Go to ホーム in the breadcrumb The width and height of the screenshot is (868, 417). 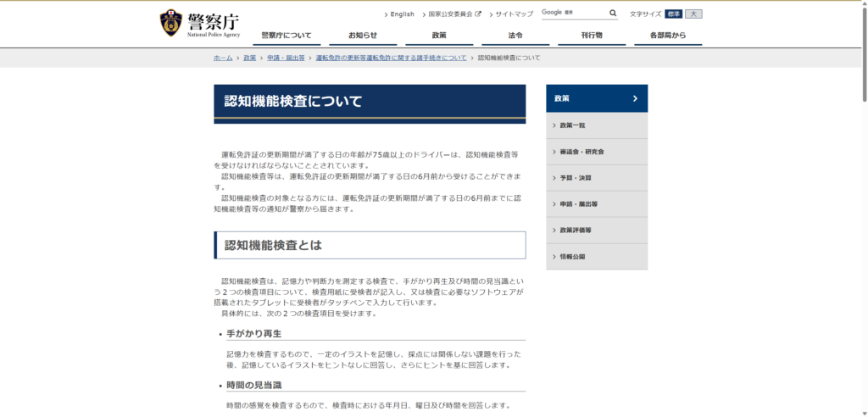click(x=223, y=58)
